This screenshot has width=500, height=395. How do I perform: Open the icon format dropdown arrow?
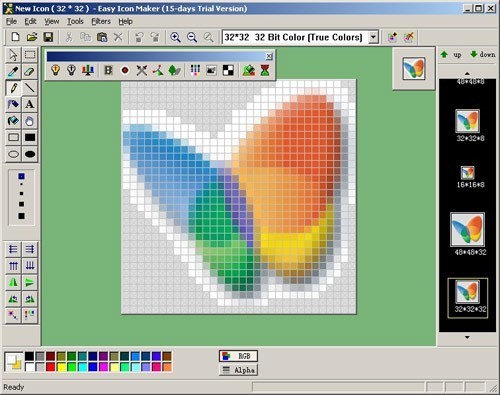(x=374, y=37)
